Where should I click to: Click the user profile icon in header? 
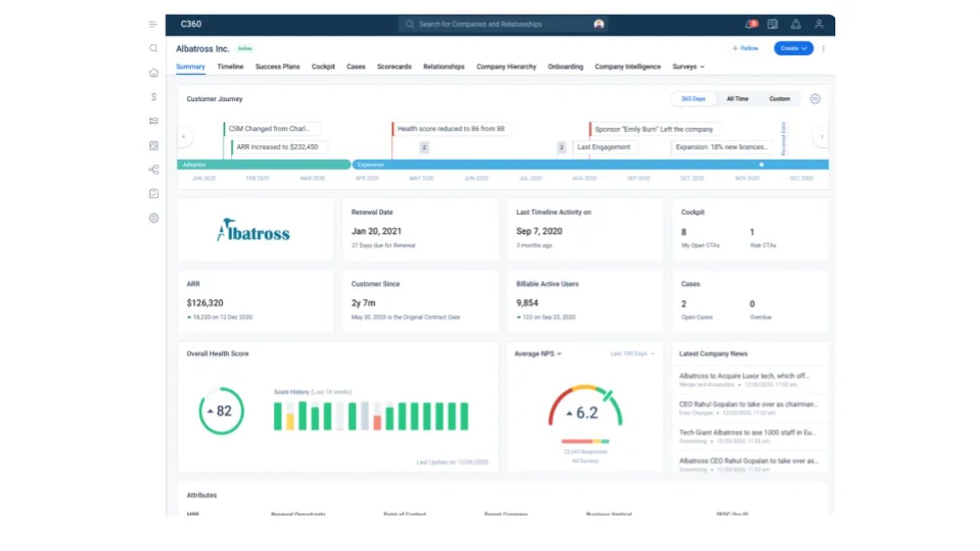click(819, 24)
